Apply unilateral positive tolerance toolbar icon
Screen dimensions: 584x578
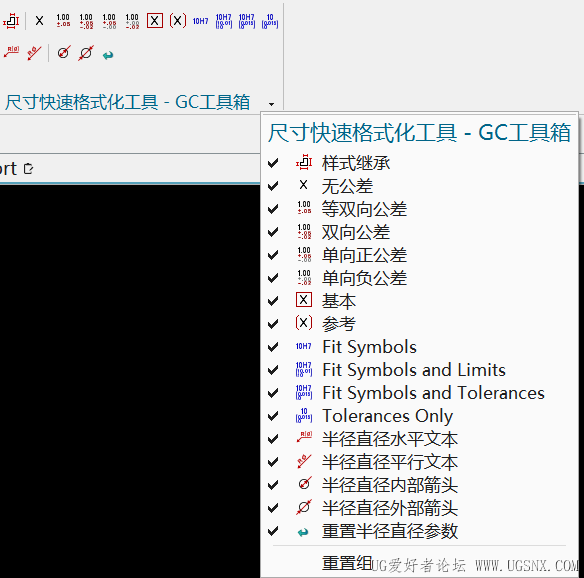[109, 21]
